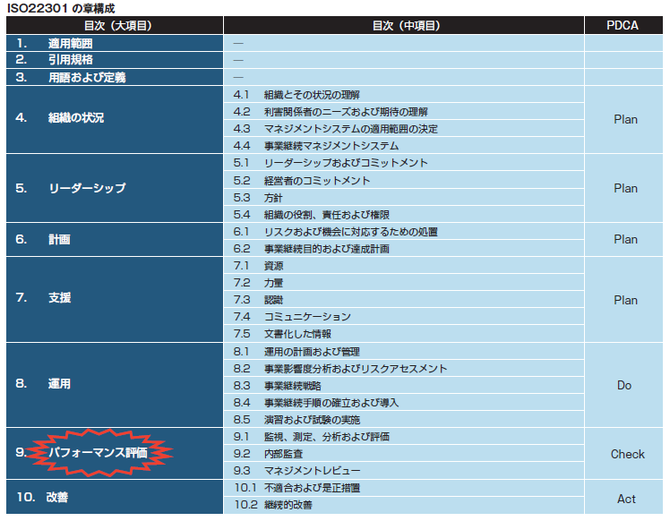670x521 pixels.
Task: Click the ISO22301 の章構成 title text
Action: click(x=60, y=7)
